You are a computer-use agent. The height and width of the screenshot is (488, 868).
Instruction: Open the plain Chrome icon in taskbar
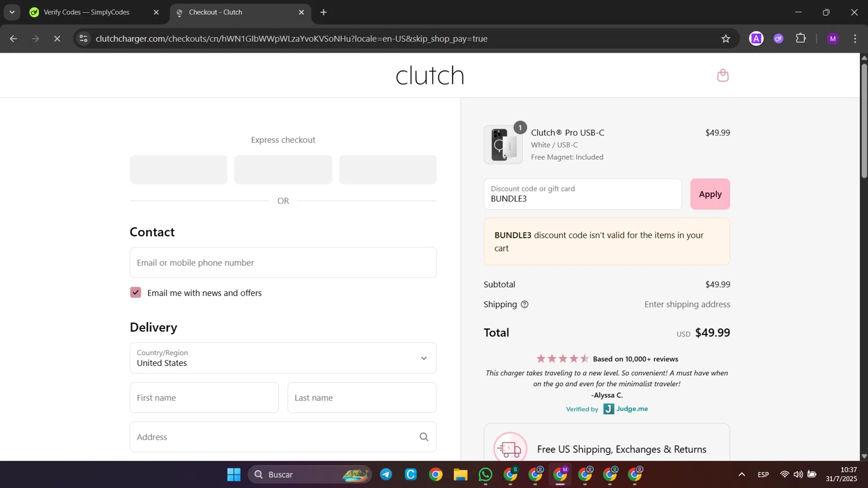pos(436,475)
